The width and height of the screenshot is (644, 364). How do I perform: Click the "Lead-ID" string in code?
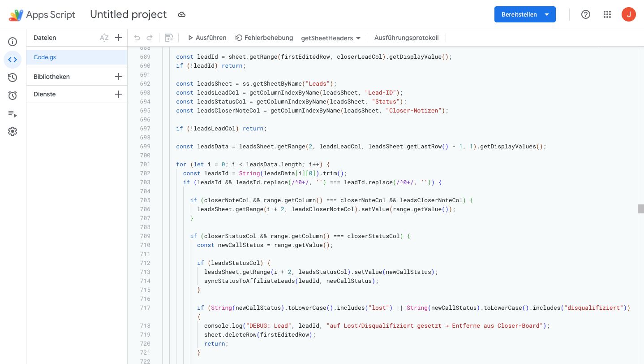[x=381, y=93]
